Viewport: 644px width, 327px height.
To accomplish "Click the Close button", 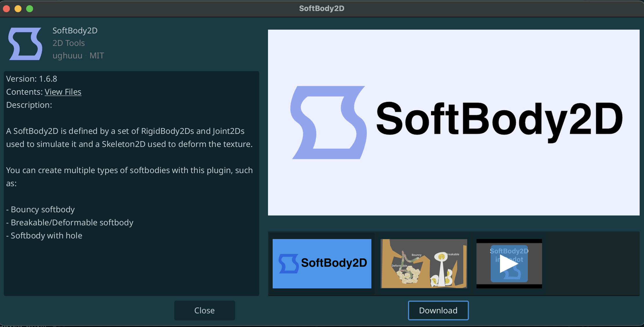I will tap(204, 310).
